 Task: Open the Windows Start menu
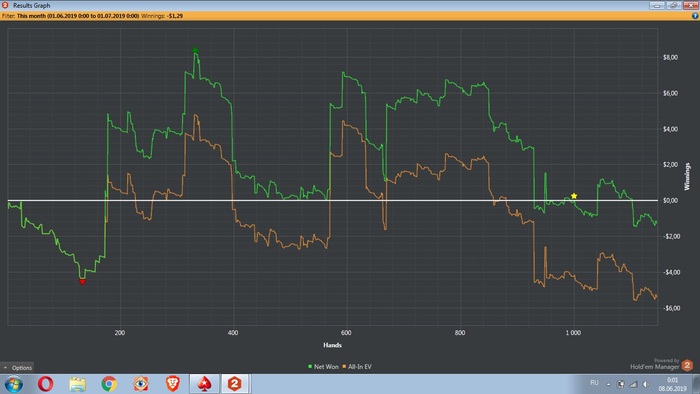coord(13,384)
